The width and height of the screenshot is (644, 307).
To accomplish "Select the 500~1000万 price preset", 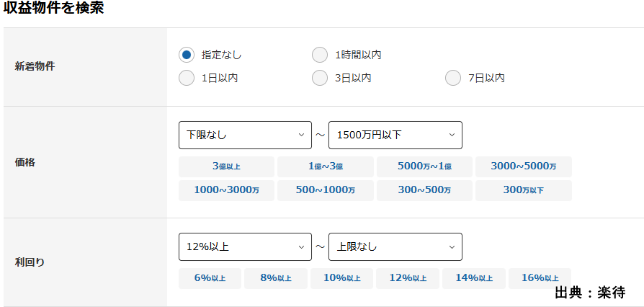I will click(326, 190).
